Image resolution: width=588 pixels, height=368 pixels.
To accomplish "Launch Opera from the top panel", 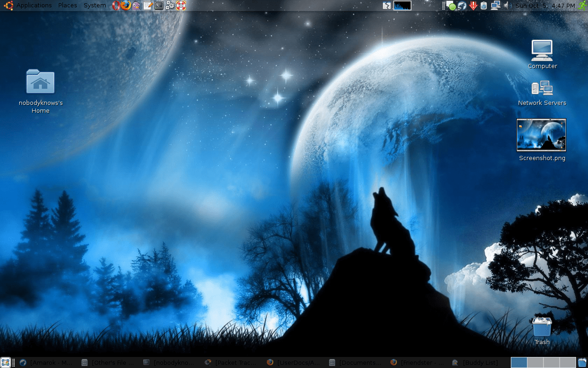I will pos(116,6).
